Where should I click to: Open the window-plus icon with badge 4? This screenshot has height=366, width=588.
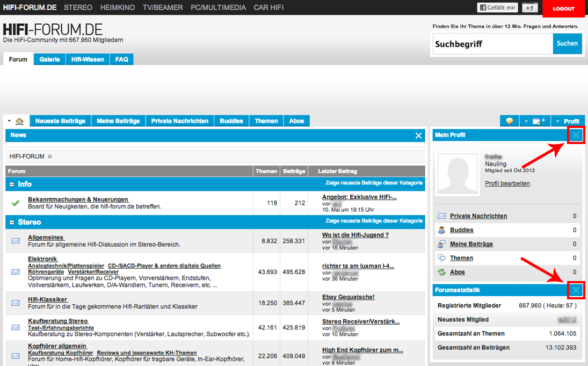pyautogui.click(x=538, y=121)
